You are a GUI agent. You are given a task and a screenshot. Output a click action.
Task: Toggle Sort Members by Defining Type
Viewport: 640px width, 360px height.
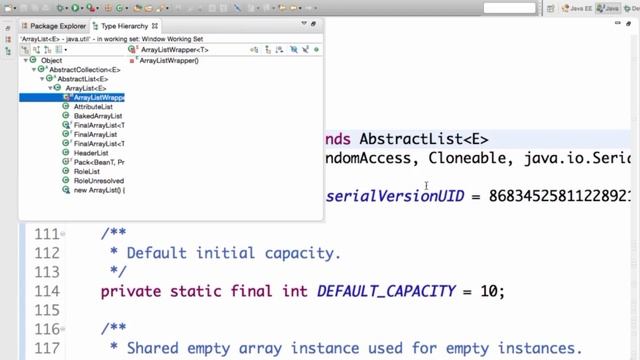point(279,50)
